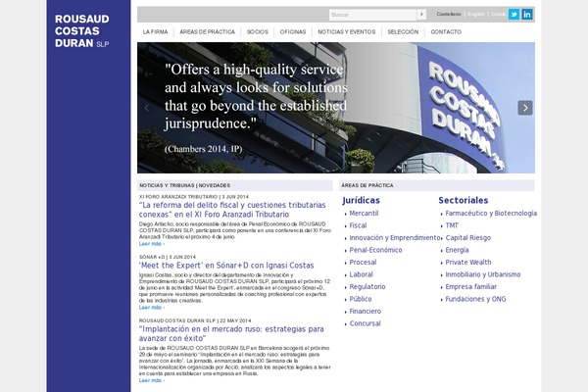Click Leer más under Foro Aranzadi article
This screenshot has width=588, height=392.
tap(152, 244)
